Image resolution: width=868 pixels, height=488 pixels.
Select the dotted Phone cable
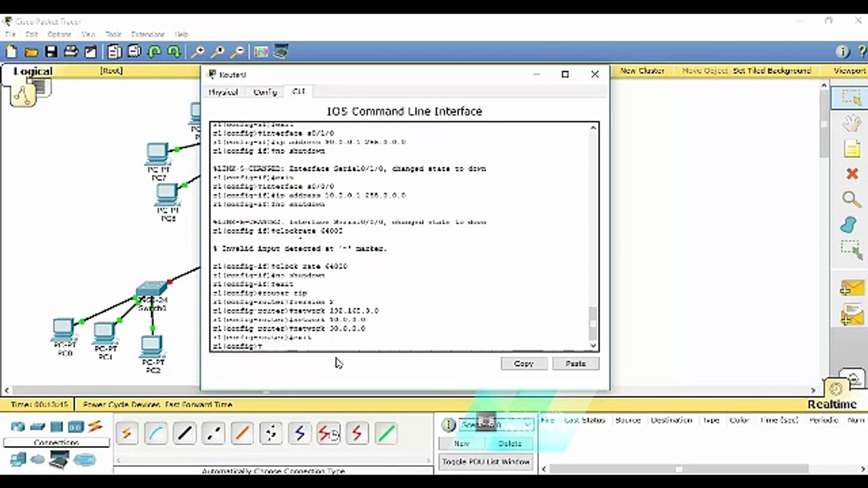271,433
